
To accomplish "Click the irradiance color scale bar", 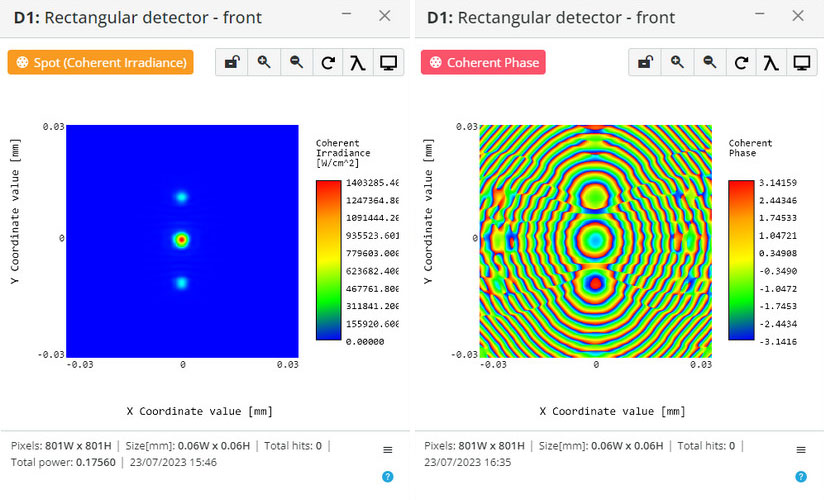I will [328, 260].
